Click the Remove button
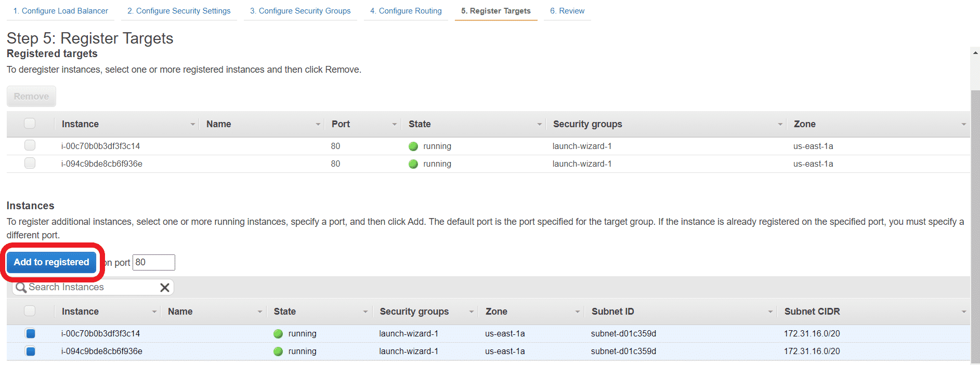 coord(31,97)
